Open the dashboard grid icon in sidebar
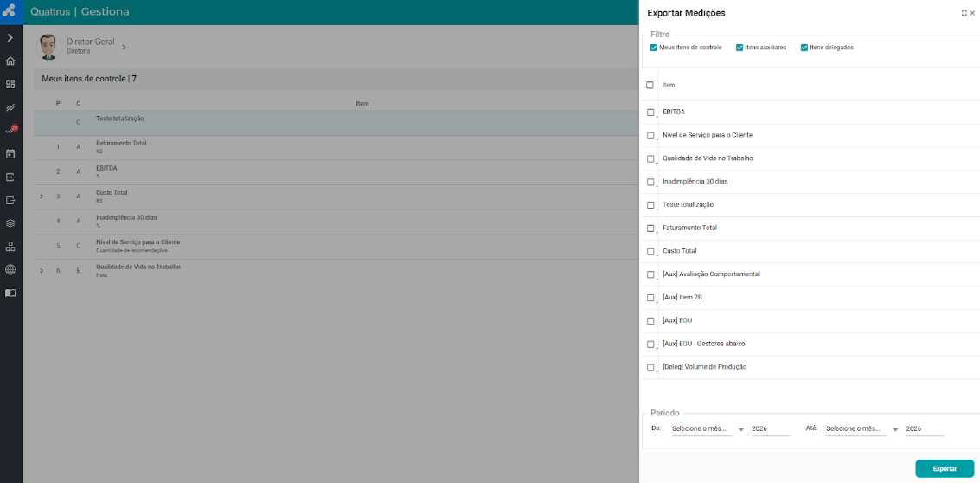The image size is (980, 483). coord(10,85)
